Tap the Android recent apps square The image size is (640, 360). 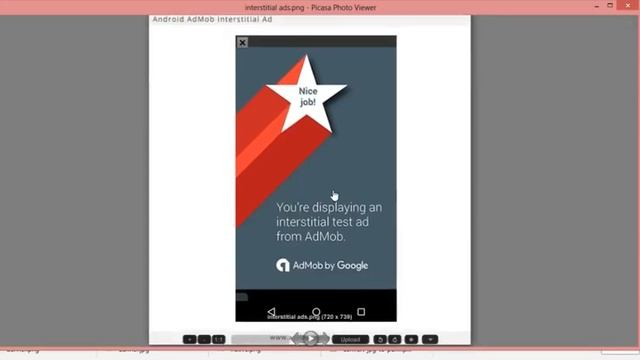tap(361, 312)
